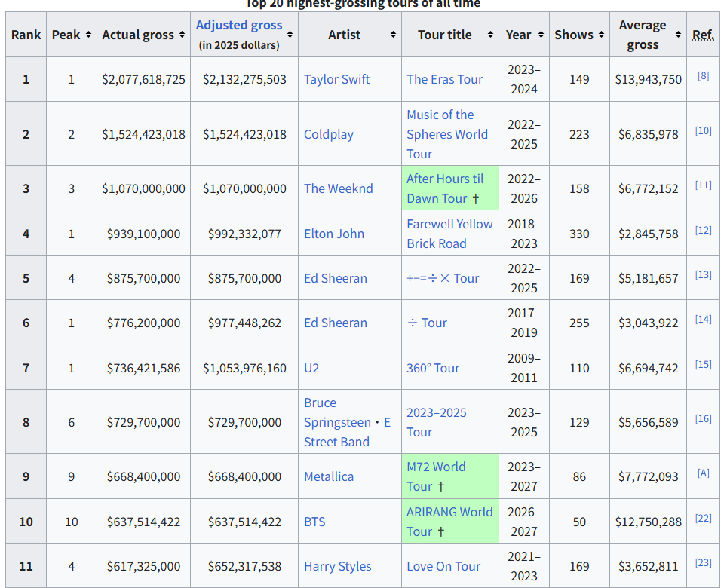The image size is (724, 588).
Task: Open footnote [A] in Metallica row
Action: click(703, 473)
